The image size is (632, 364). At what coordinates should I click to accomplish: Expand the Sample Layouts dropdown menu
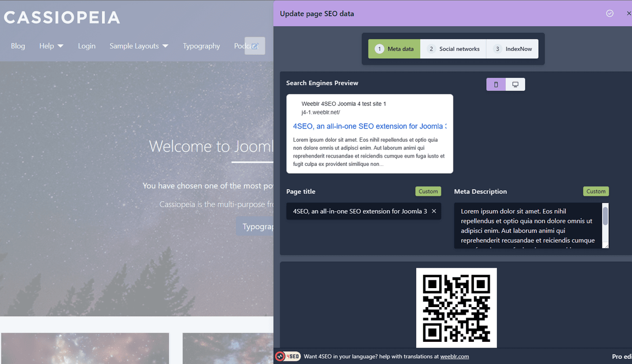click(x=139, y=46)
